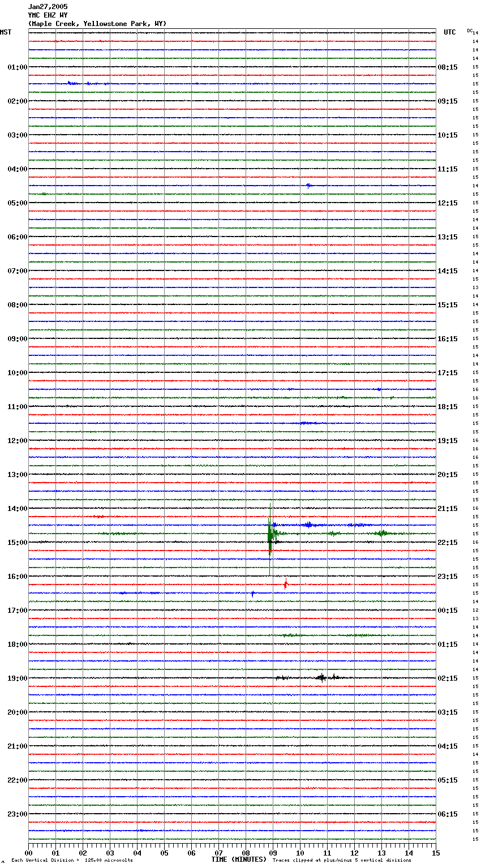Click the black seismic event on the 19:00 trace
The image size is (481, 868).
(322, 677)
